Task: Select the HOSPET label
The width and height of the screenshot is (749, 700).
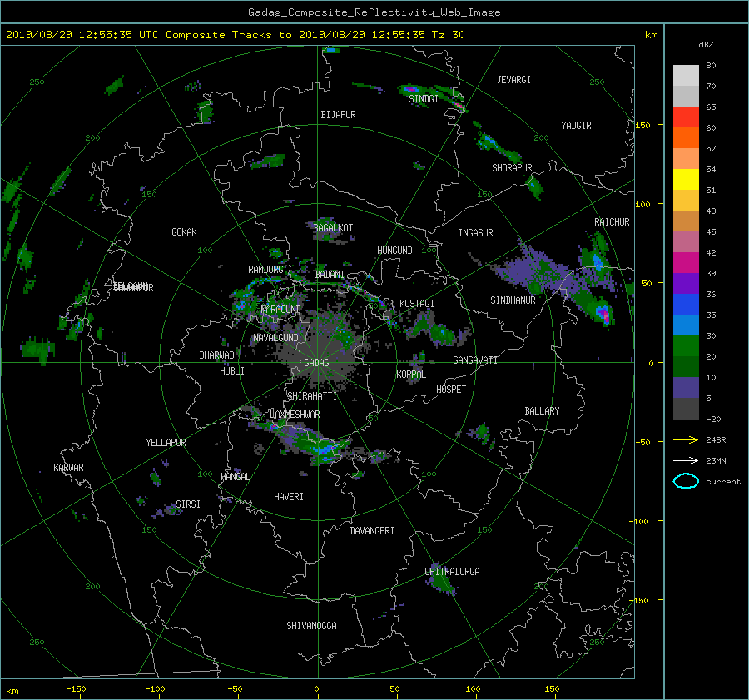Action: click(x=451, y=390)
